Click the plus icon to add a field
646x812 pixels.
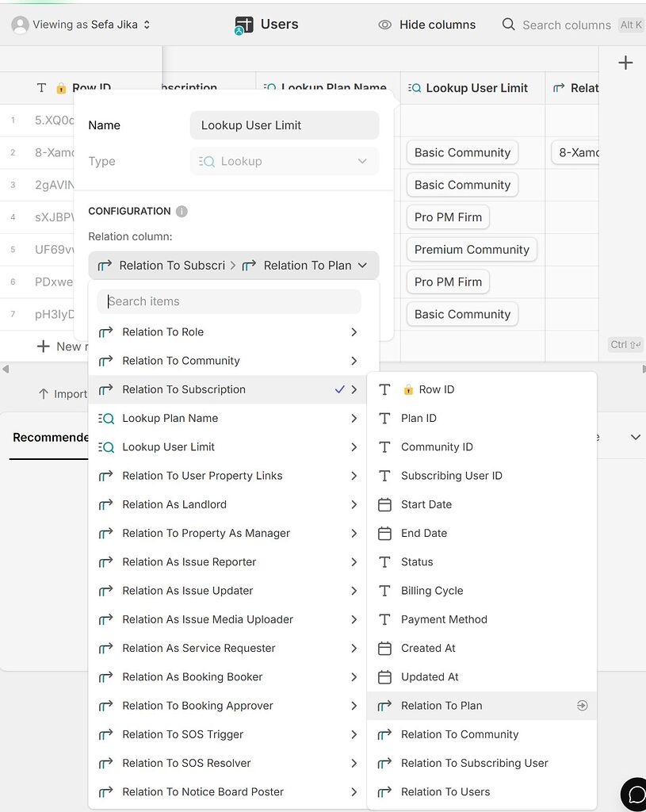[625, 62]
